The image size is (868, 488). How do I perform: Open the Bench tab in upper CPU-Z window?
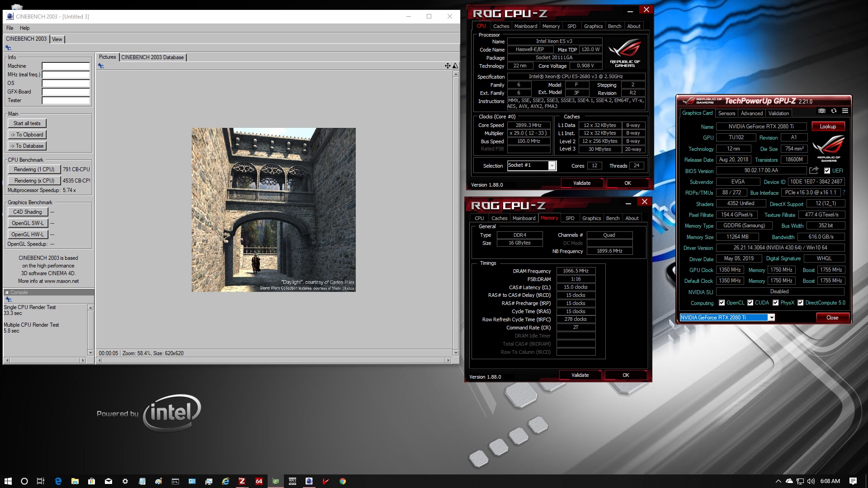(614, 26)
